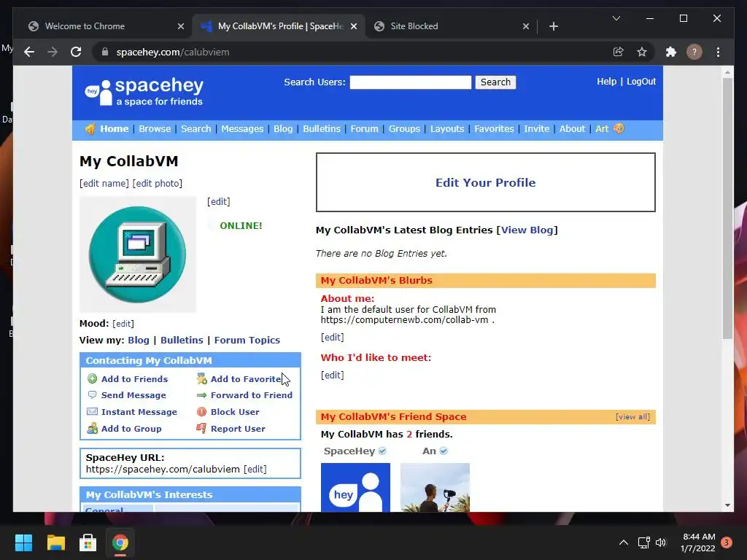The height and width of the screenshot is (560, 747).
Task: Click the Add to Favorites star icon
Action: (x=201, y=379)
